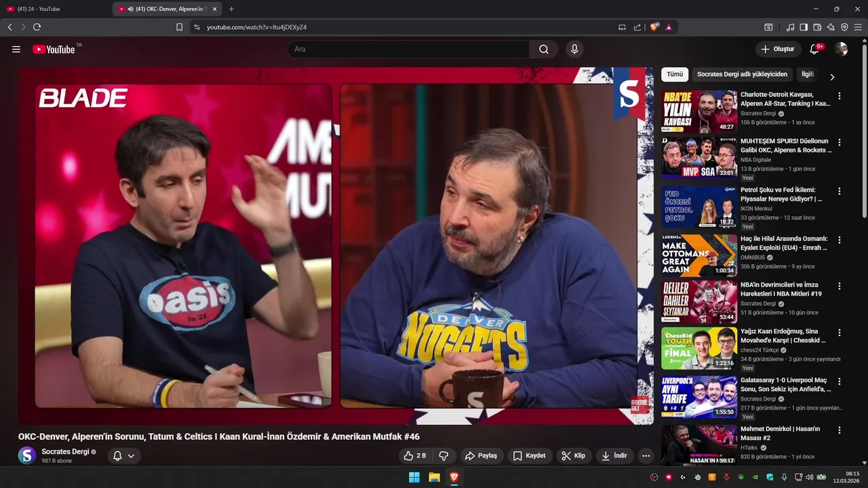868x488 pixels.
Task: Click the search magnifier button
Action: click(544, 49)
